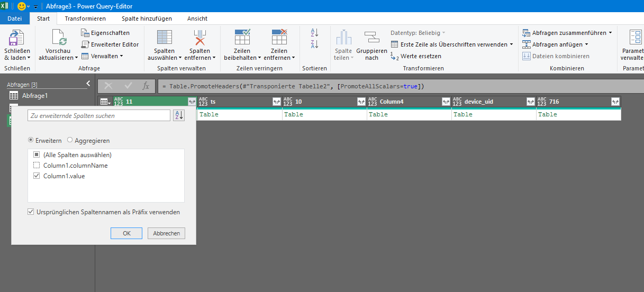644x292 pixels.
Task: Select the Column4 column header
Action: point(409,102)
